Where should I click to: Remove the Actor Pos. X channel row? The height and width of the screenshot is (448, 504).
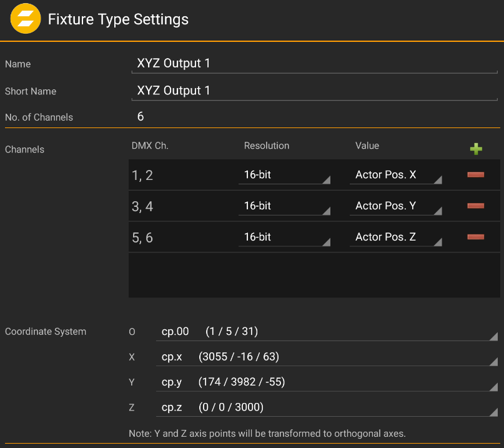pos(476,175)
